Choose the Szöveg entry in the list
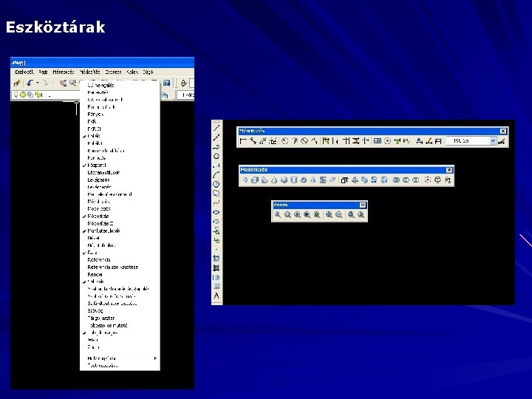Viewport: 532px width, 399px height. (120, 311)
